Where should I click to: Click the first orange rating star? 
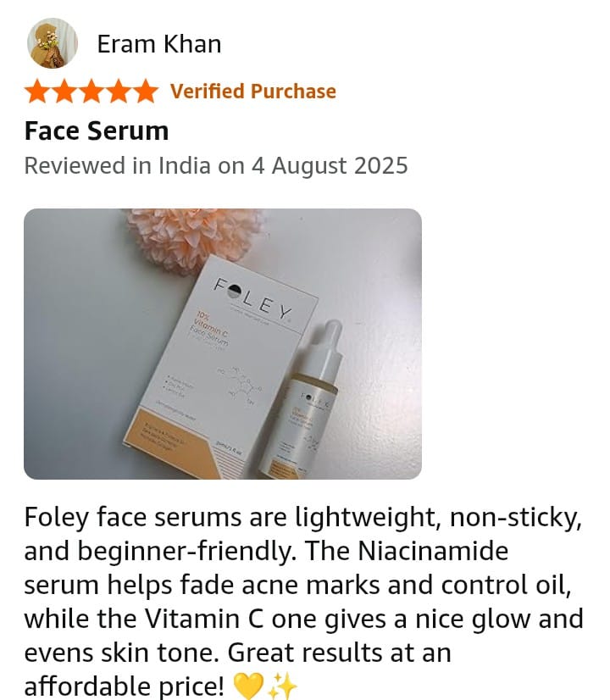click(38, 92)
